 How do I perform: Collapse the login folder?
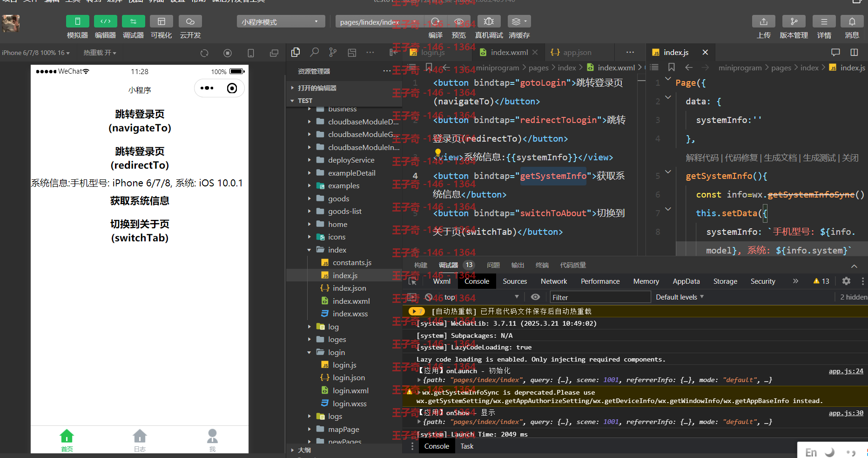(344, 352)
